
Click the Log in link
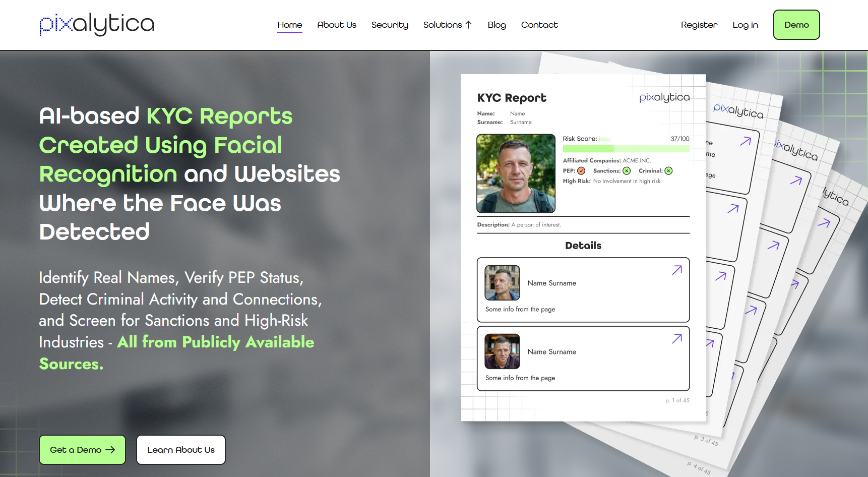coord(745,25)
